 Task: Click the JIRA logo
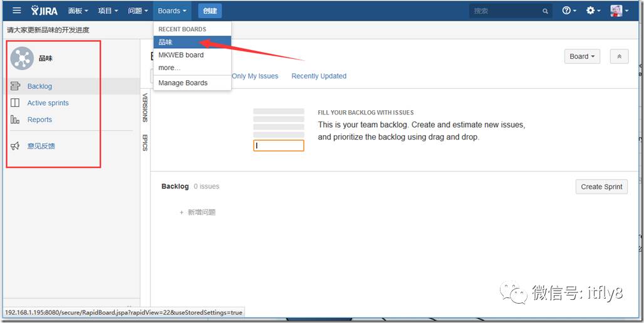44,11
